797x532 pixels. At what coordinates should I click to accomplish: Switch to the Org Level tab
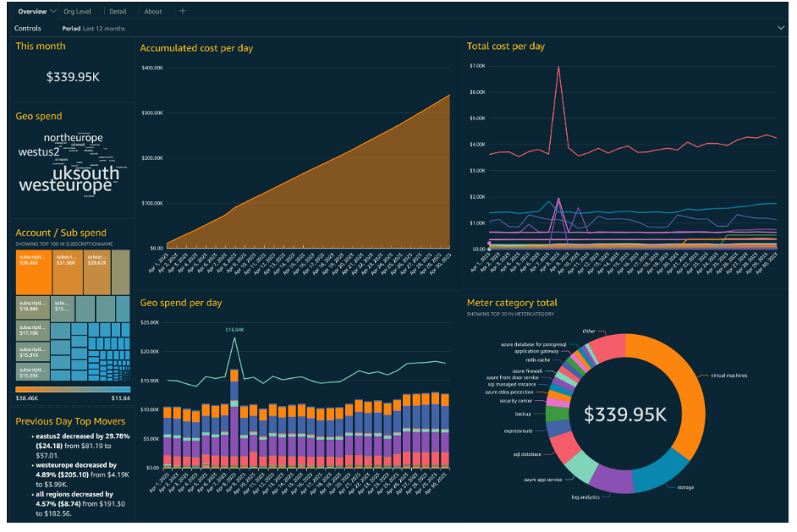tap(76, 11)
